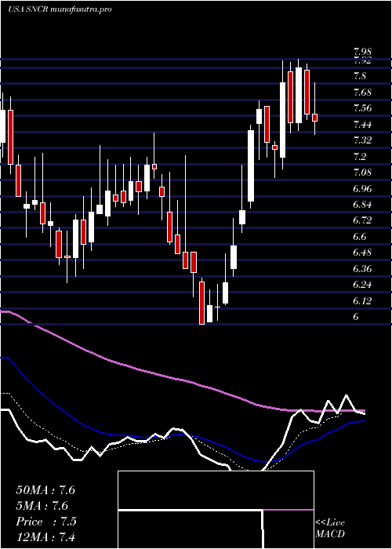
Task: Select the 6.12 price axis label
Action: tap(362, 300)
